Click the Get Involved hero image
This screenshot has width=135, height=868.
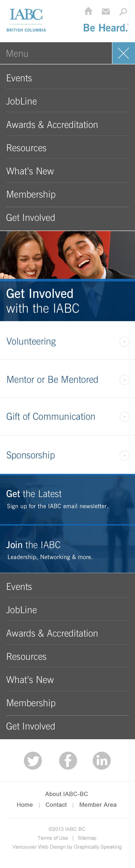(x=68, y=276)
